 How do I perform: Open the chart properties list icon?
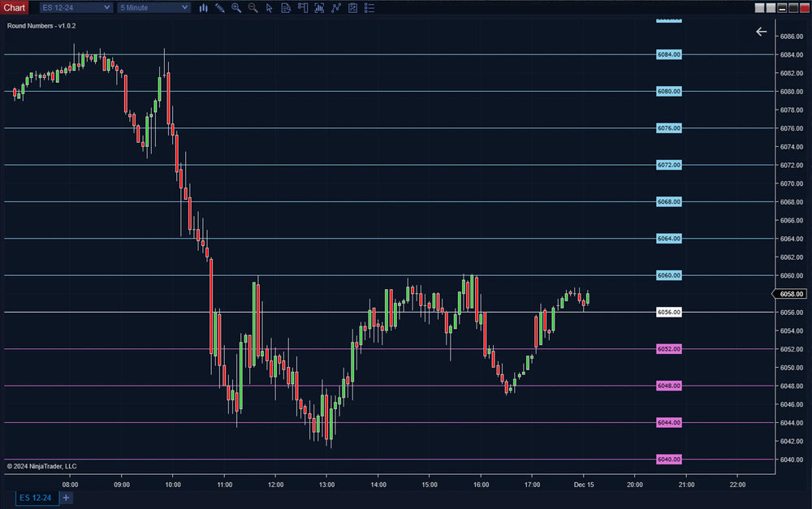click(369, 7)
